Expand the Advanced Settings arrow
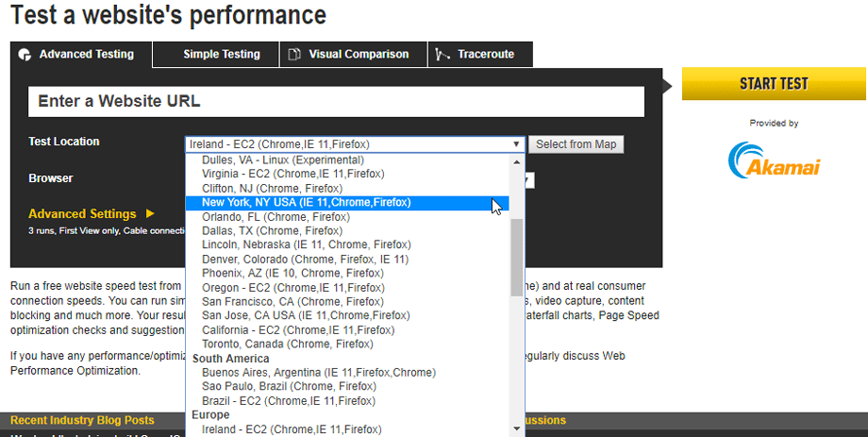The width and height of the screenshot is (868, 437). (x=150, y=214)
